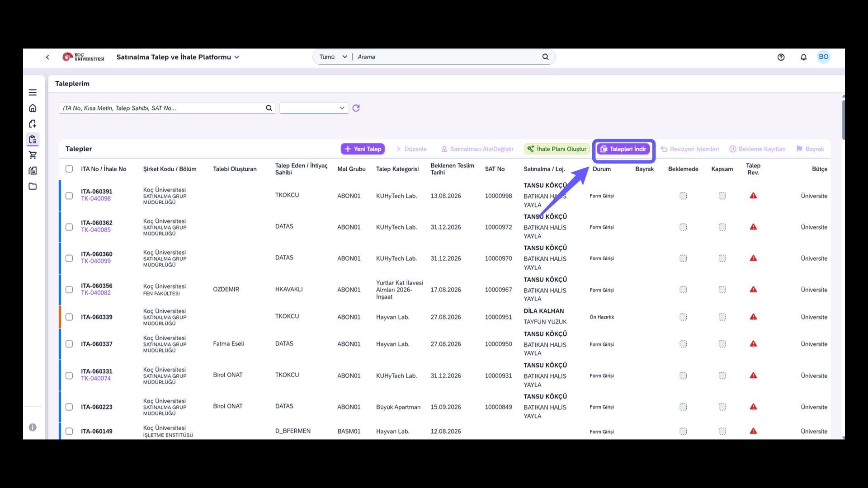The width and height of the screenshot is (868, 488).
Task: Open the BO user avatar menu
Action: pyautogui.click(x=823, y=57)
